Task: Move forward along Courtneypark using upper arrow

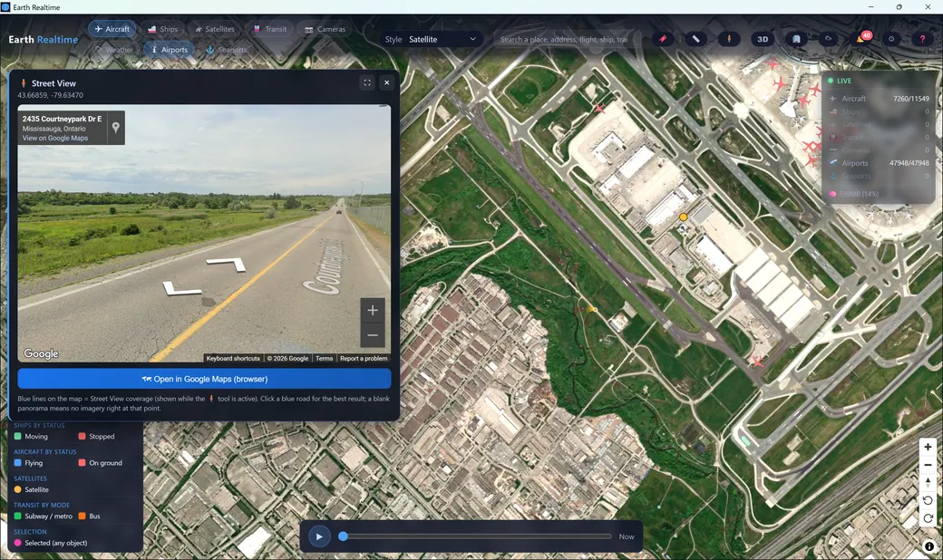Action: [x=227, y=264]
